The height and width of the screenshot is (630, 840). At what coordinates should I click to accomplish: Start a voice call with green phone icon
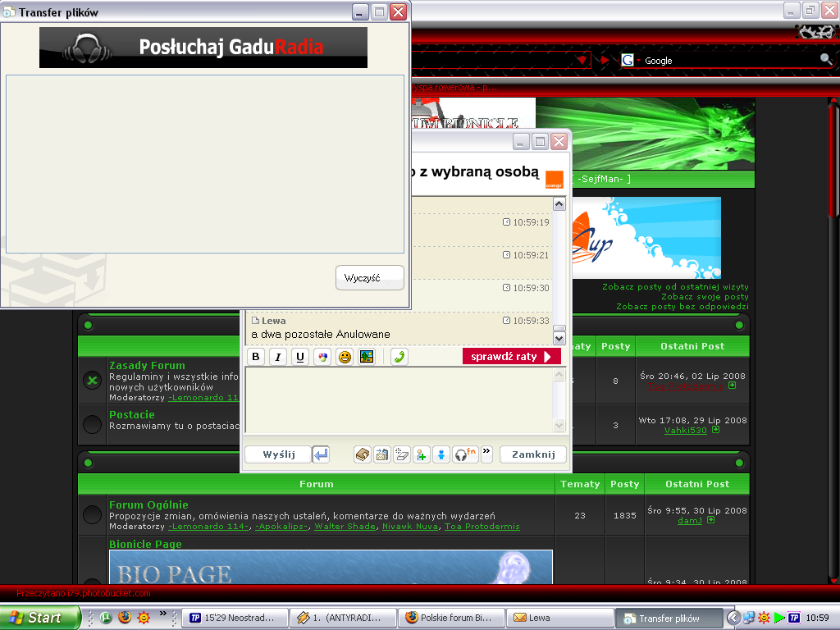tap(399, 357)
